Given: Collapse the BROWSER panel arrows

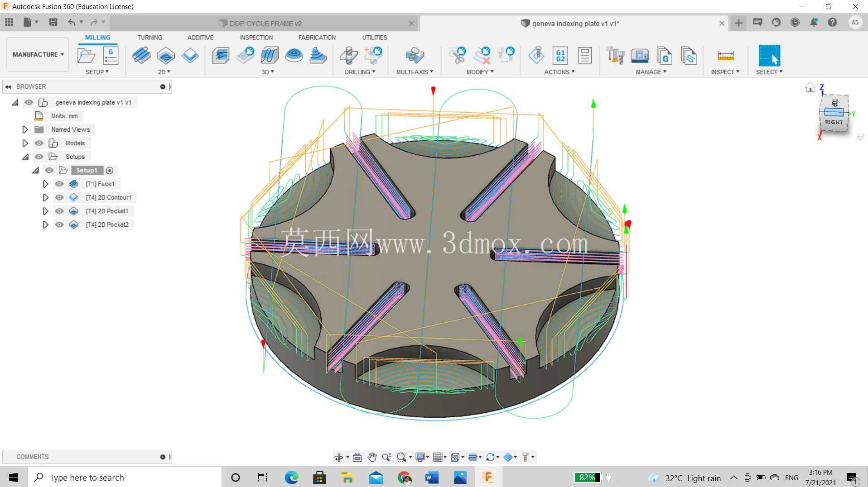Looking at the screenshot, I should tap(8, 86).
